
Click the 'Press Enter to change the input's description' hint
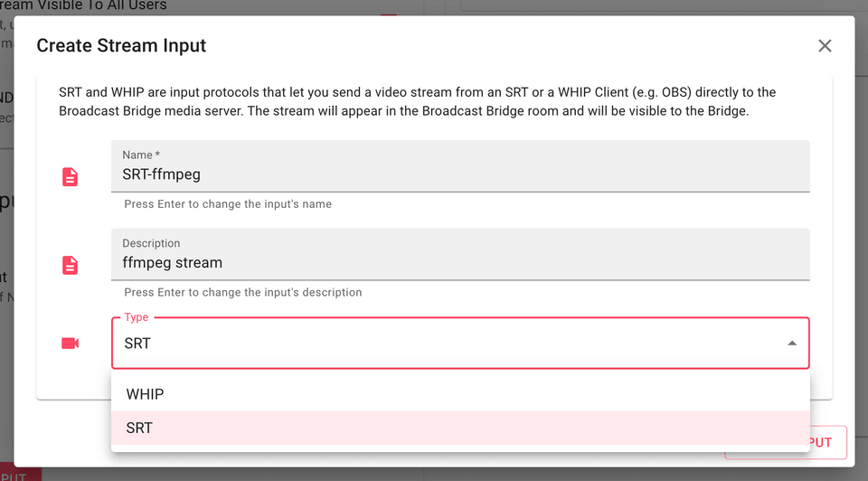pos(242,293)
